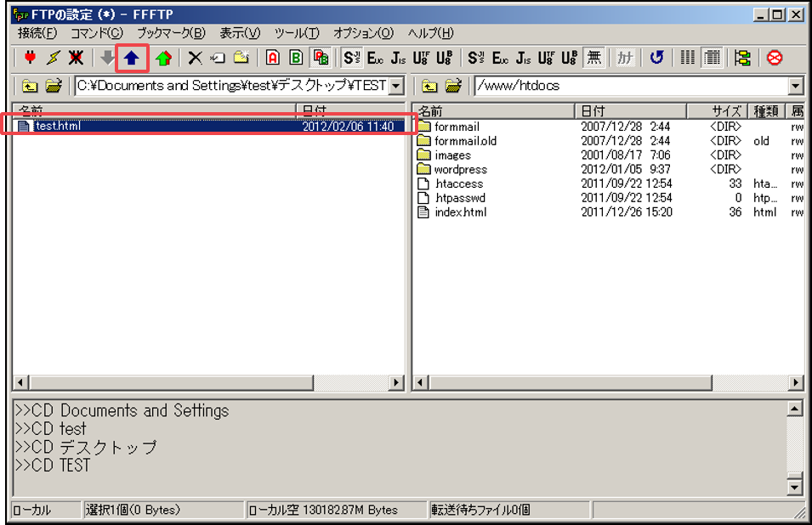Click remote pane horizontal scrollbar right arrow
Image resolution: width=812 pixels, height=525 pixels.
point(796,383)
